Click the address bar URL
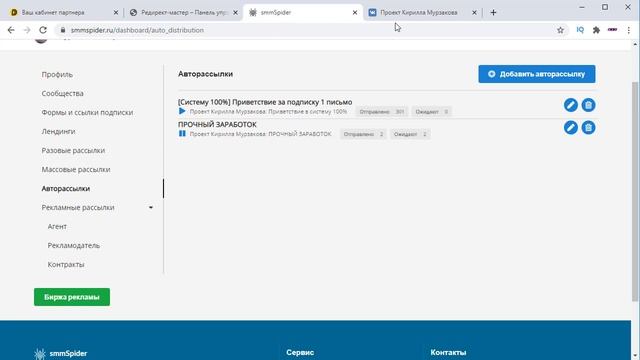Viewport: 640px width, 360px height. coord(137,30)
